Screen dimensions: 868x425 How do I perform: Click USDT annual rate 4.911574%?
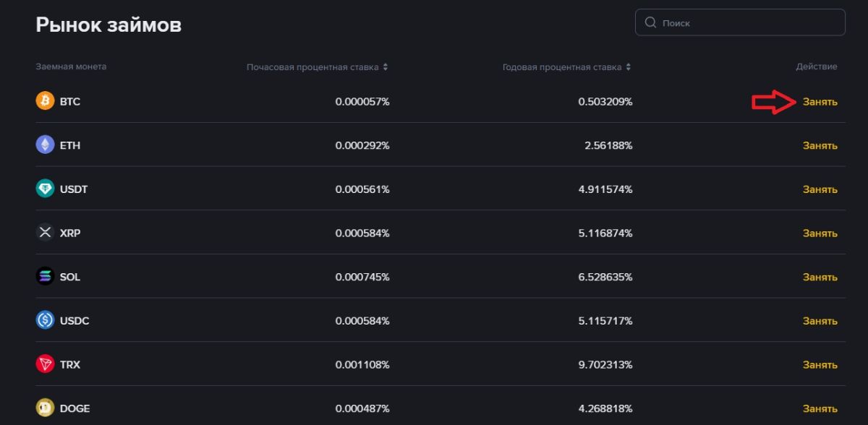tap(605, 189)
